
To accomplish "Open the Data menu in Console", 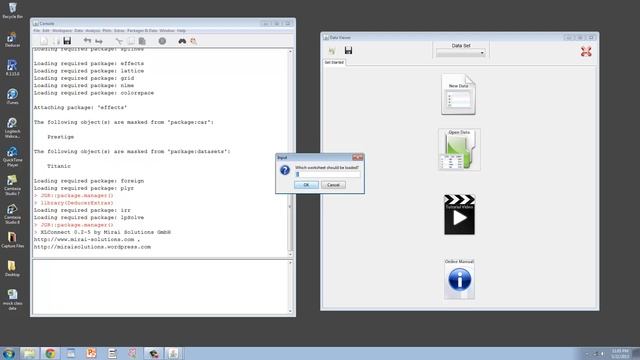I will [78, 31].
